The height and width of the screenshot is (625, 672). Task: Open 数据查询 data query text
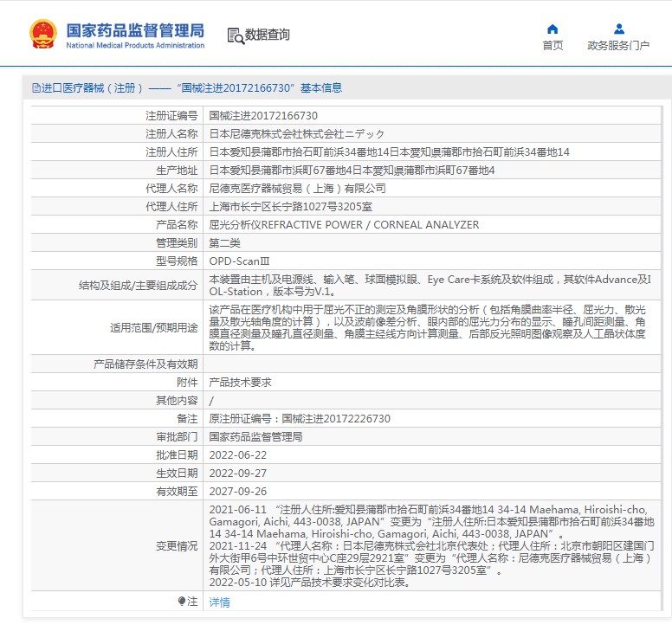click(268, 35)
